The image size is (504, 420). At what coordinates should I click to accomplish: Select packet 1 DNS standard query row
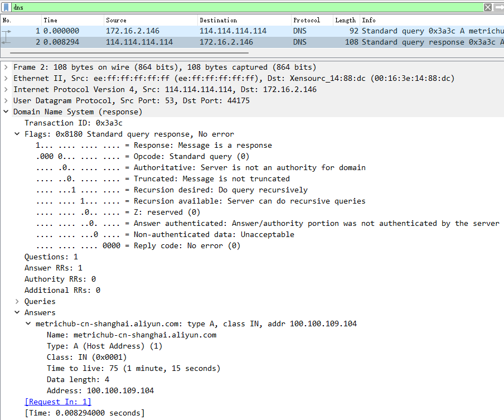point(252,31)
